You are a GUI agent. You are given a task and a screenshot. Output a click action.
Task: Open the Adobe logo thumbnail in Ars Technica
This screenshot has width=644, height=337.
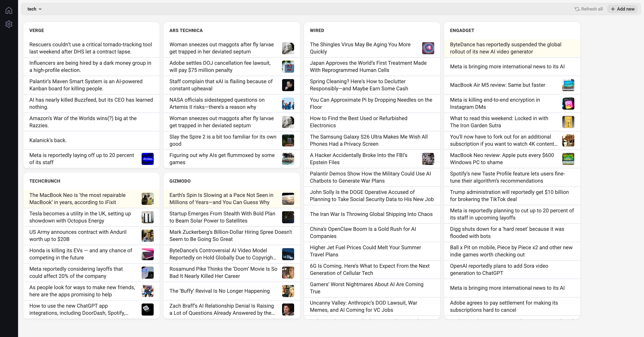point(288,66)
